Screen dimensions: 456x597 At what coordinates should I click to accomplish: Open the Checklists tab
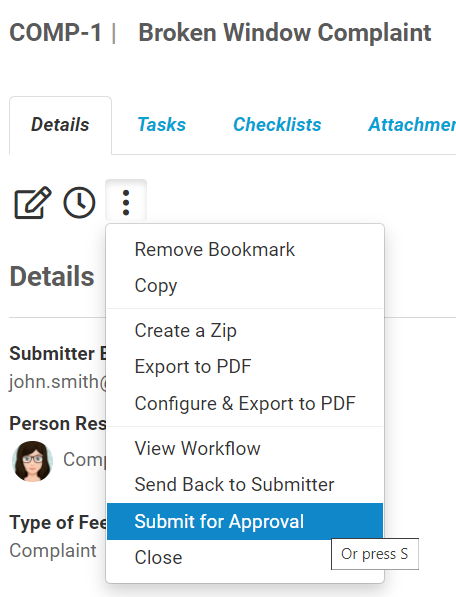pyautogui.click(x=277, y=125)
